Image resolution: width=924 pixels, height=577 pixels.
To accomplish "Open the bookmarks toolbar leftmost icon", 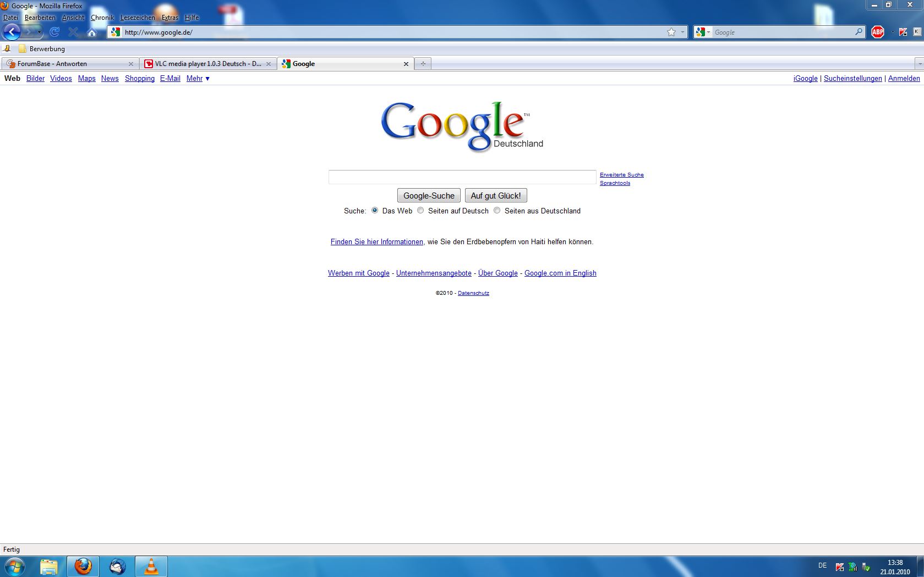I will pos(7,48).
